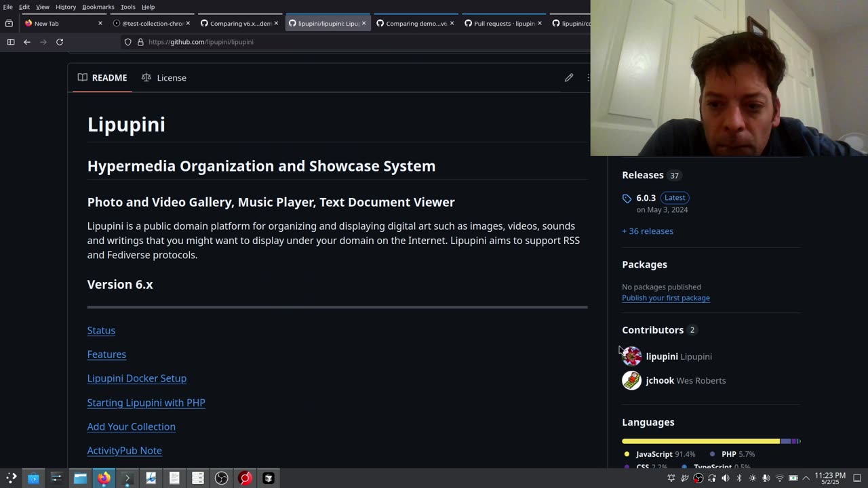868x488 pixels.
Task: Open the audio volume tray icon
Action: 726,478
